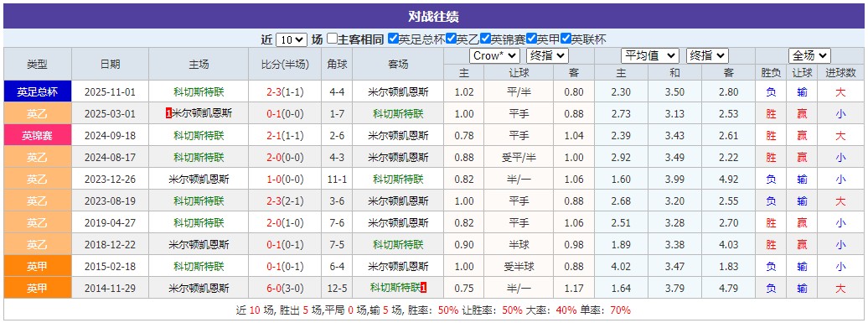Click the 进球数 column header

840,72
